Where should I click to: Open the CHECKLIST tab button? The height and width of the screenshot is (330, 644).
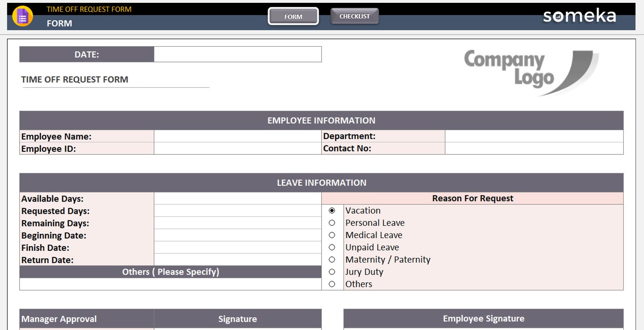[354, 16]
